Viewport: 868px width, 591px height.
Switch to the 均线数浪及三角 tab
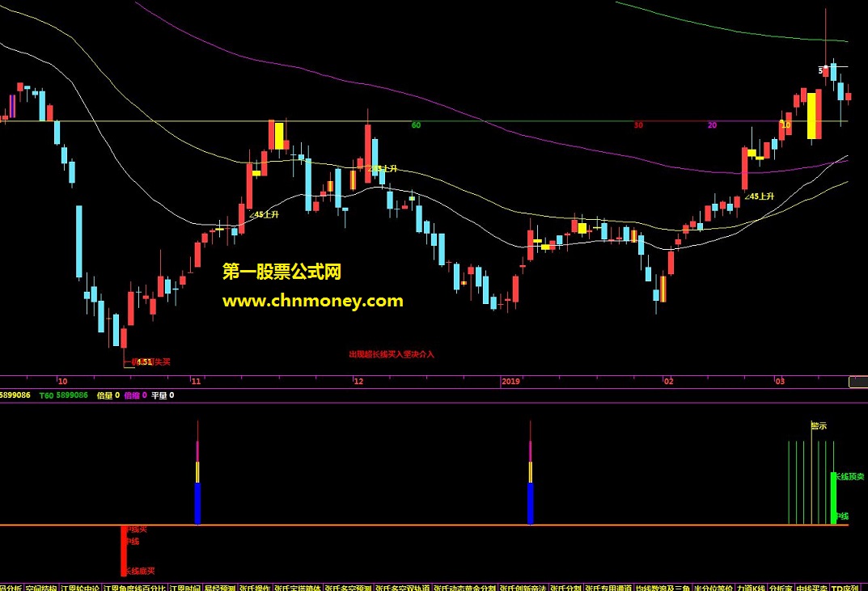tap(663, 588)
